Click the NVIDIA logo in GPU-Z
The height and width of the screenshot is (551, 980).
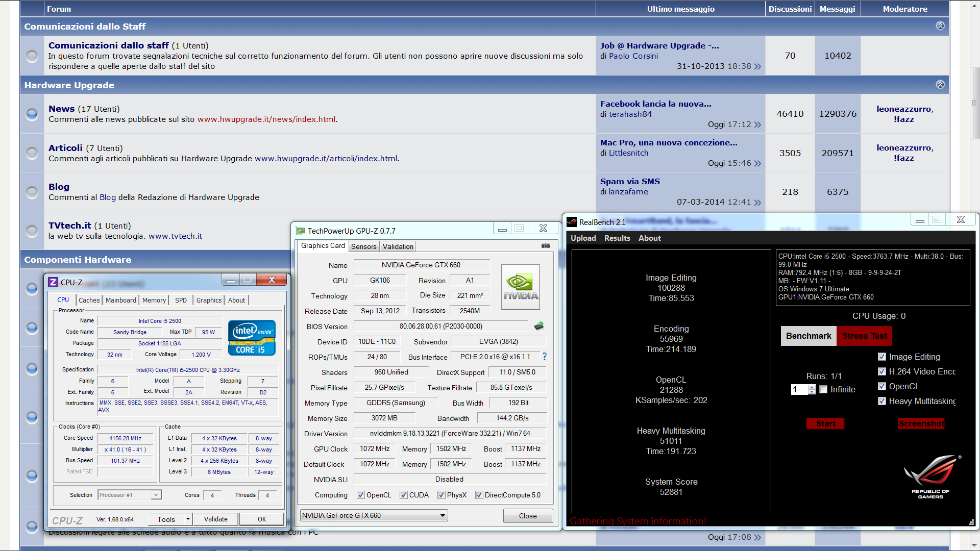(x=520, y=287)
